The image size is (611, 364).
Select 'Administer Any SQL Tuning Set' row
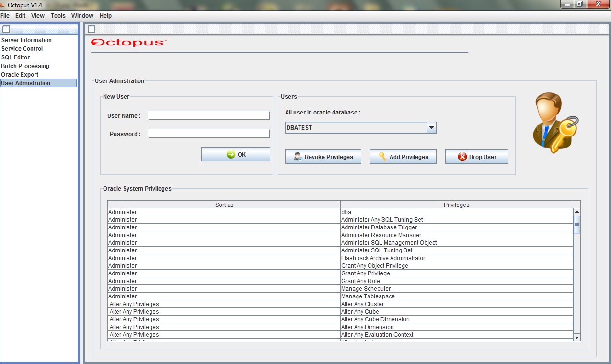(340, 220)
